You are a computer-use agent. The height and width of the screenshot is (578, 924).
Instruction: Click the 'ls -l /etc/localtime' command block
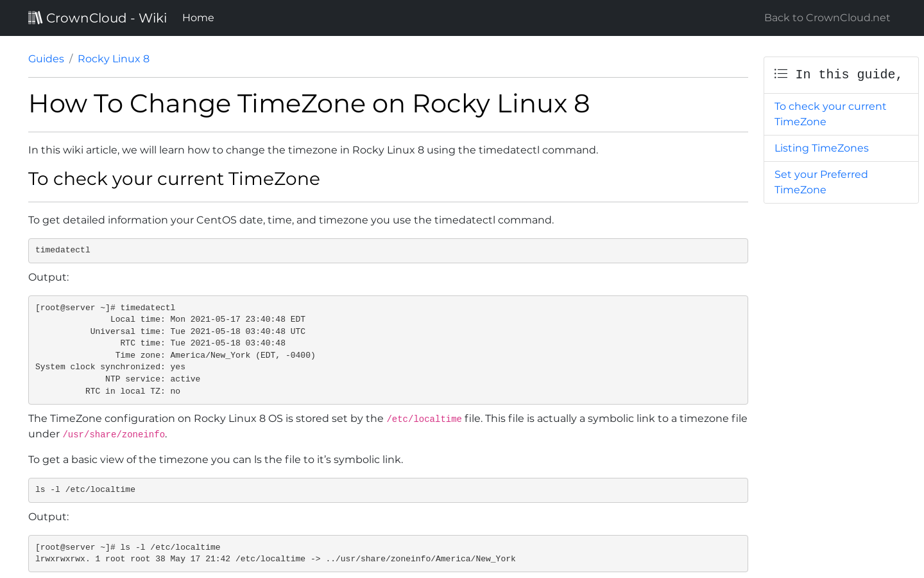388,490
